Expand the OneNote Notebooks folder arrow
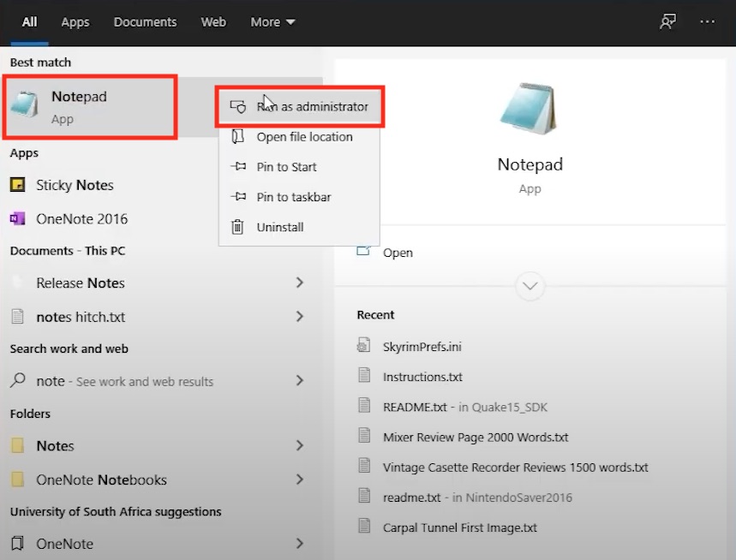 tap(300, 480)
